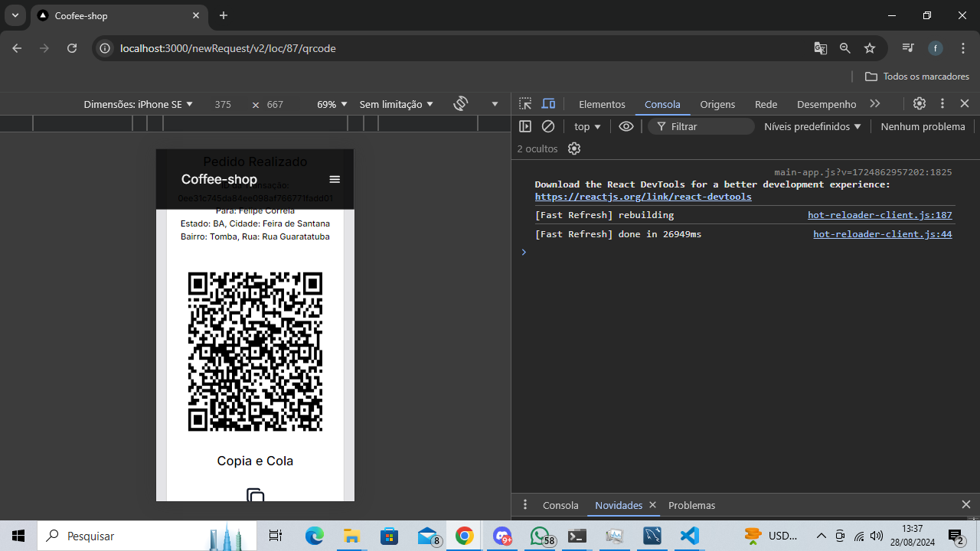Click the QR code image
The width and height of the screenshot is (980, 551).
coord(255,351)
